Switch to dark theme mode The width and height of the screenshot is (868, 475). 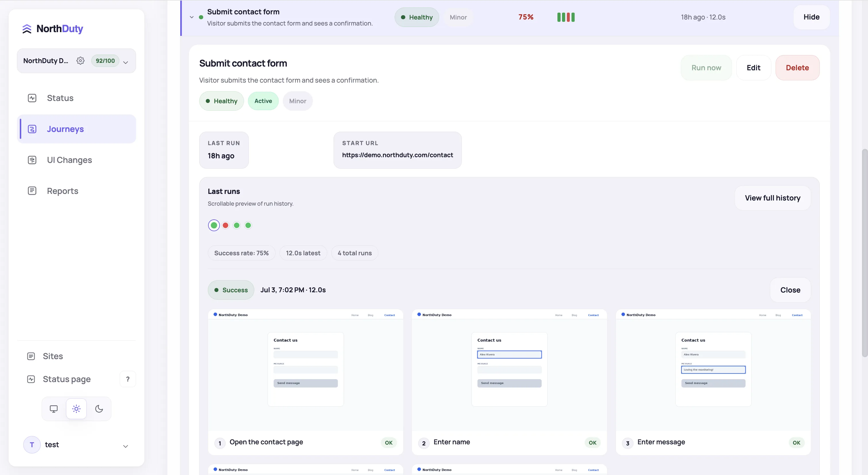(99, 409)
